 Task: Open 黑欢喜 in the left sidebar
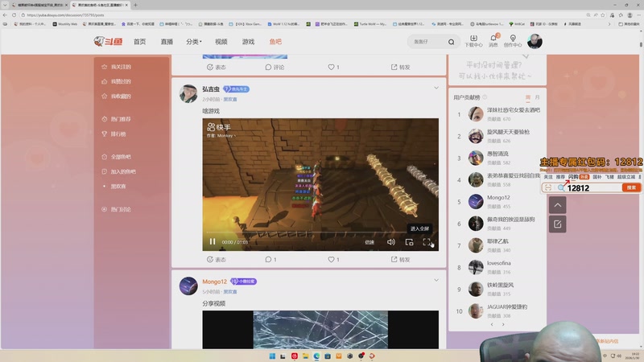pyautogui.click(x=118, y=187)
